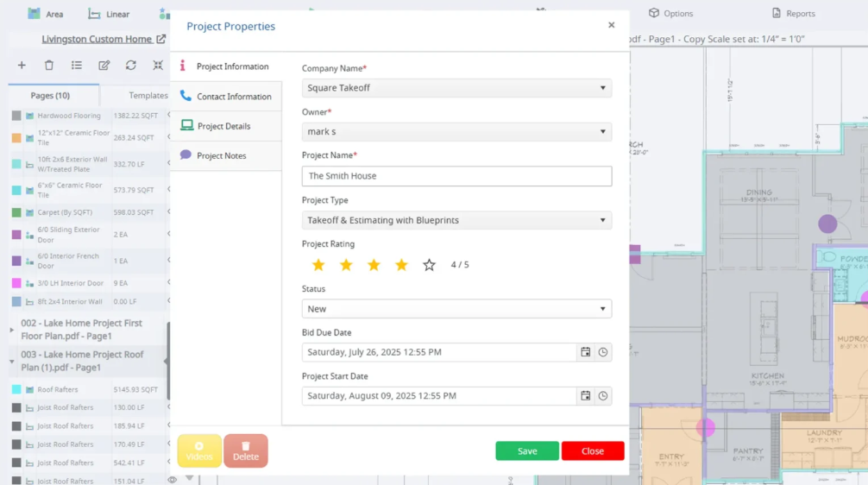Open the Reports menu

[793, 13]
